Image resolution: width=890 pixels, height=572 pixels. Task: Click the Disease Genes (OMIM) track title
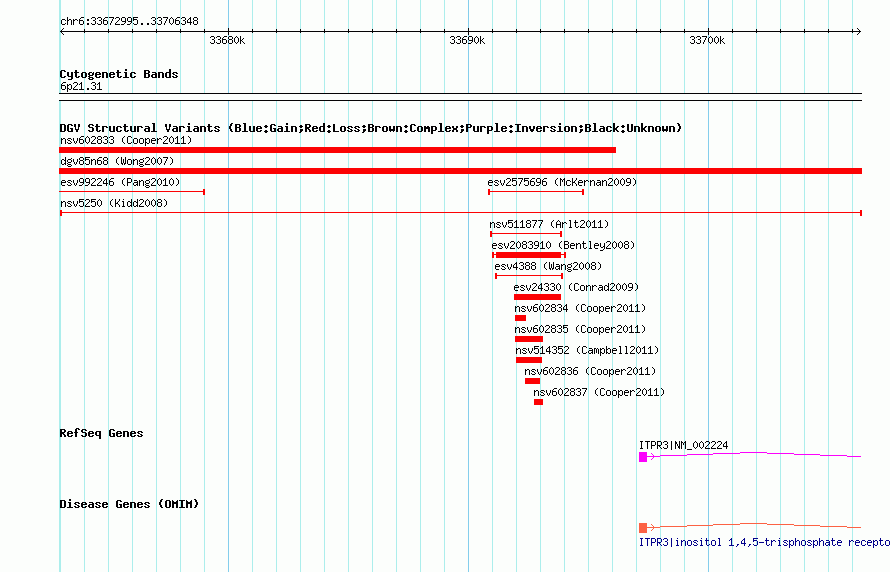click(129, 504)
